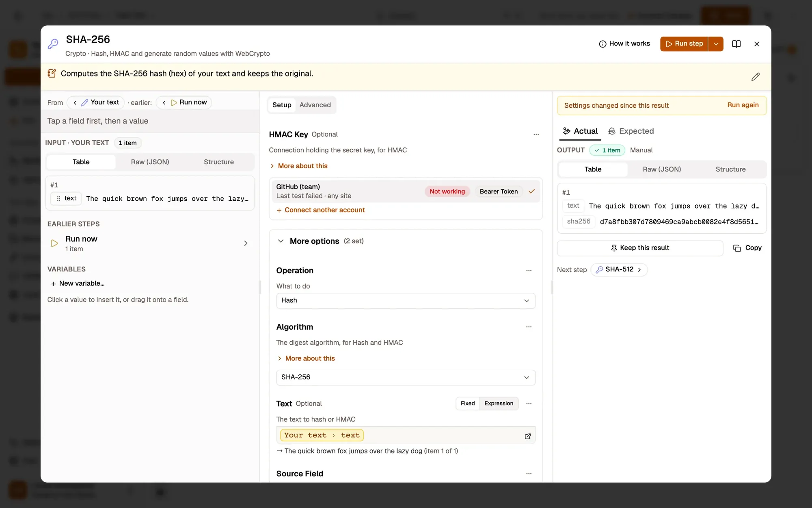Select the GitHub (team) connection checkmark
Image resolution: width=812 pixels, height=508 pixels.
click(x=531, y=191)
